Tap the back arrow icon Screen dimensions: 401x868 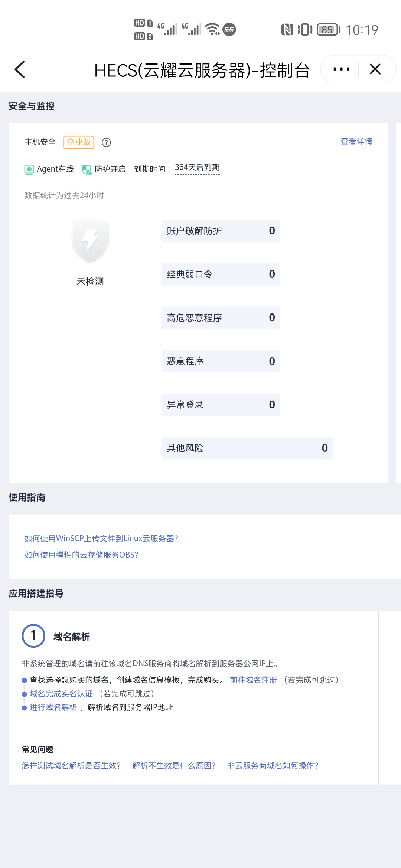20,69
